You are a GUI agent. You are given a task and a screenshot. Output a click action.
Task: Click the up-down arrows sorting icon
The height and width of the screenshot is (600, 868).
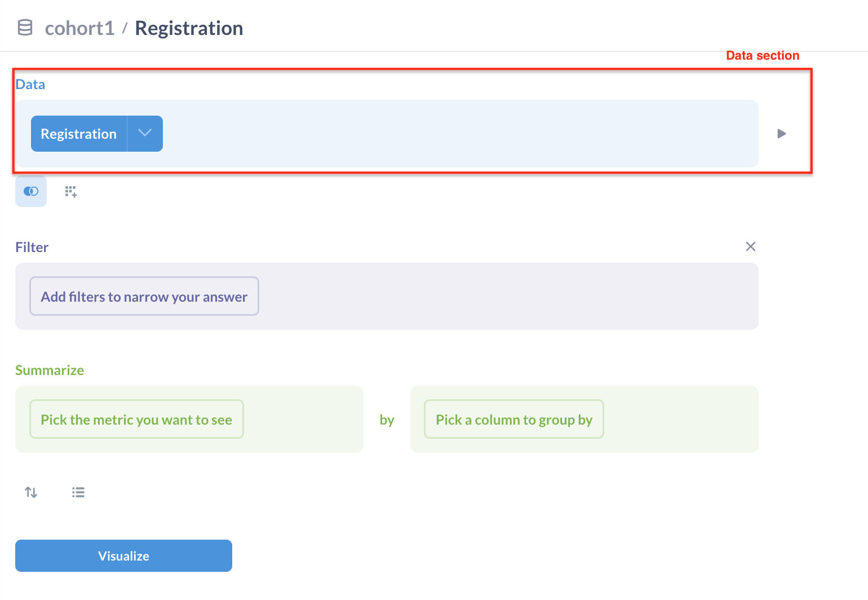pyautogui.click(x=31, y=492)
